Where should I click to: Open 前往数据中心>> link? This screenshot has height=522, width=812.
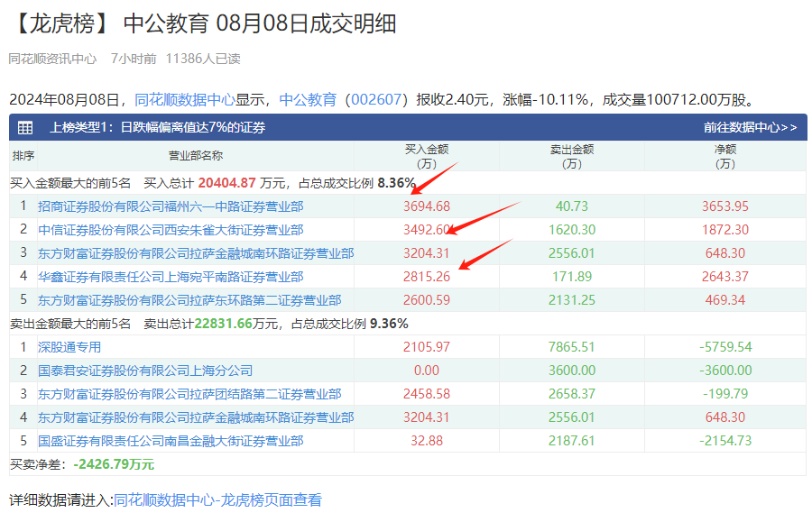click(750, 127)
